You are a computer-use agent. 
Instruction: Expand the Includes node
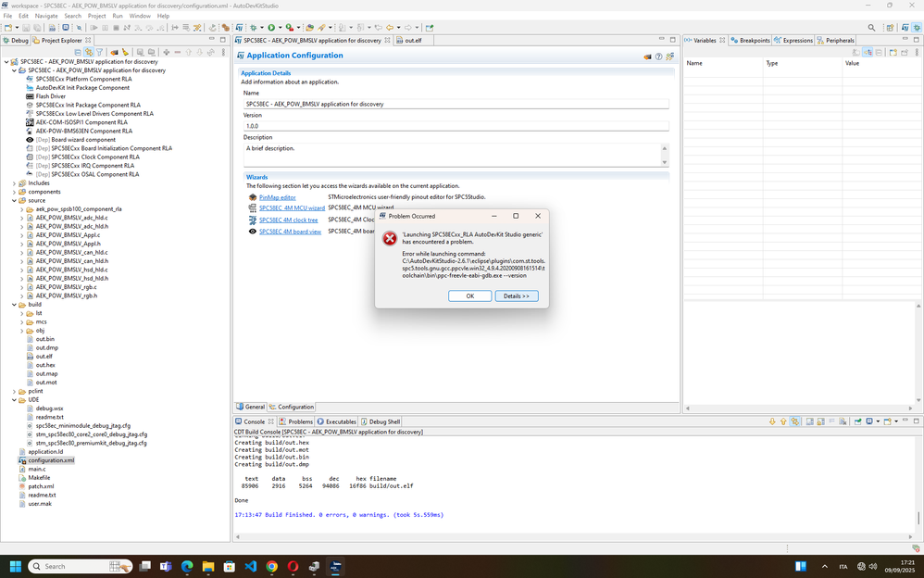[x=15, y=183]
